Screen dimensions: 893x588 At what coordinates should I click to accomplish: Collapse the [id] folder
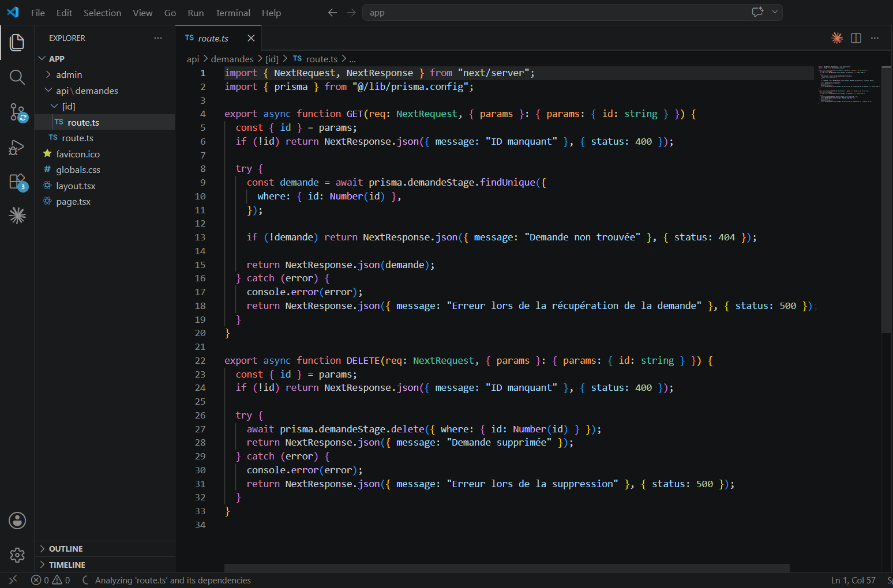(x=104, y=106)
